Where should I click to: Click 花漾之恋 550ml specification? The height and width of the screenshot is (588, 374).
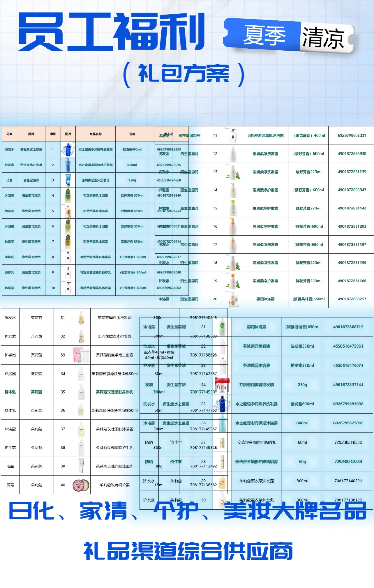pos(132,242)
